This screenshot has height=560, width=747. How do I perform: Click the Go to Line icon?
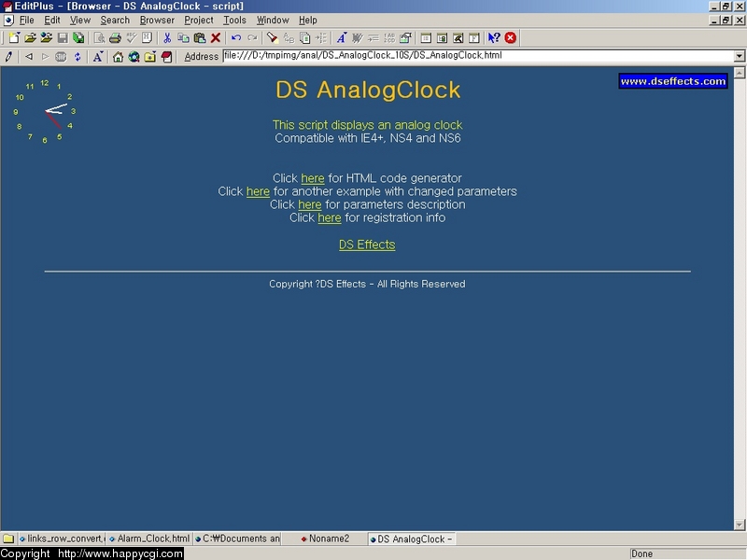[321, 38]
